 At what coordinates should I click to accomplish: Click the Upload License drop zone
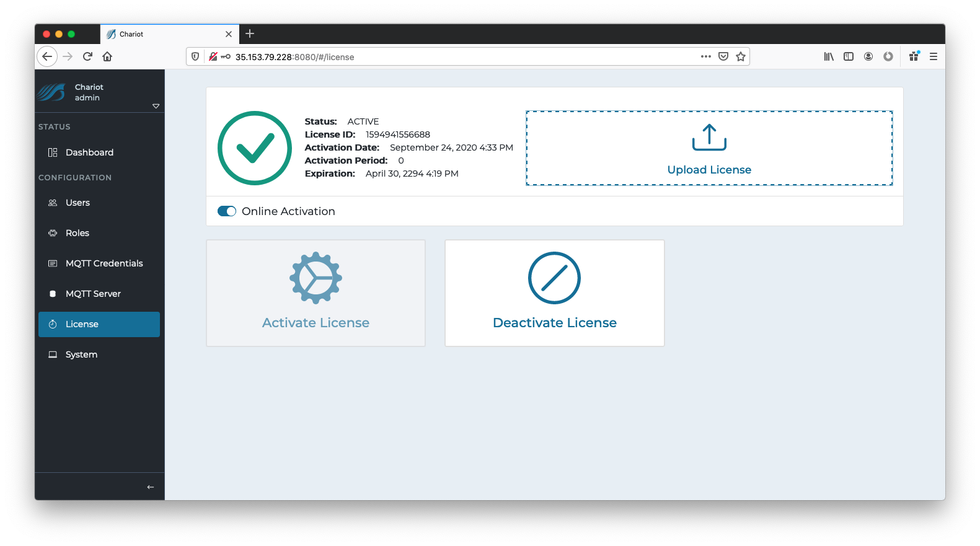click(709, 148)
